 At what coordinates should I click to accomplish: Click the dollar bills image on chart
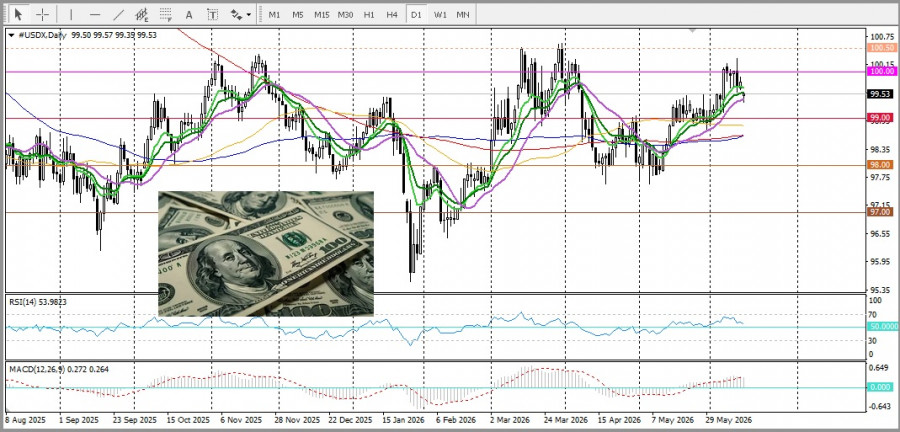click(266, 254)
